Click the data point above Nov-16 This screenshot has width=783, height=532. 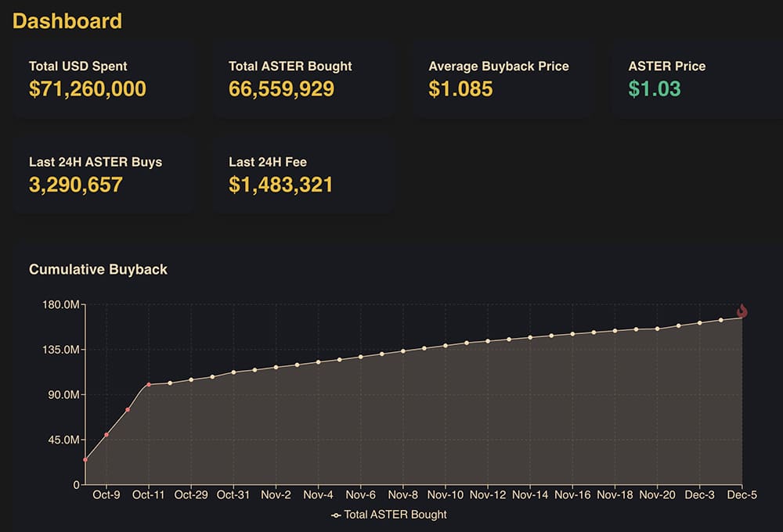[572, 332]
